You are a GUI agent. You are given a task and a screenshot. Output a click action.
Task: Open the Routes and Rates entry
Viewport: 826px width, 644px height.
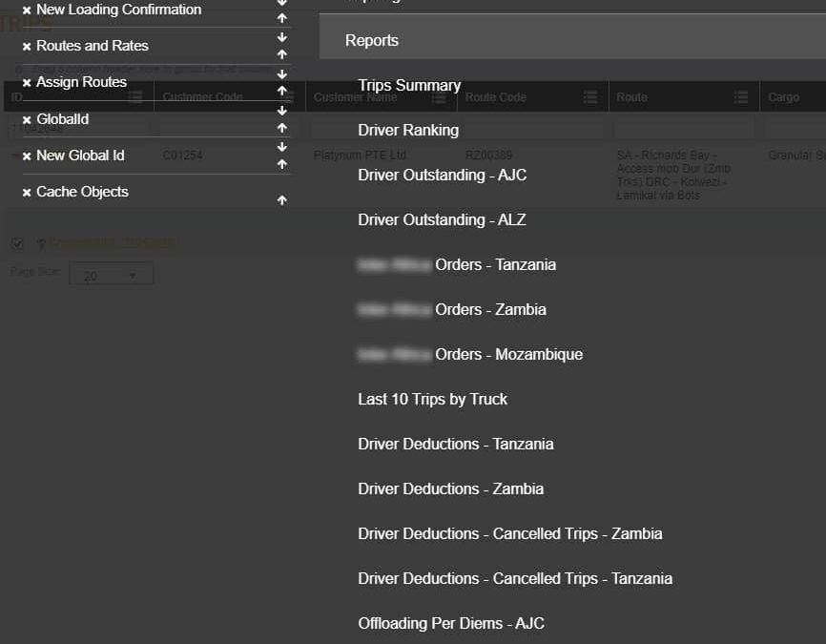pyautogui.click(x=93, y=46)
